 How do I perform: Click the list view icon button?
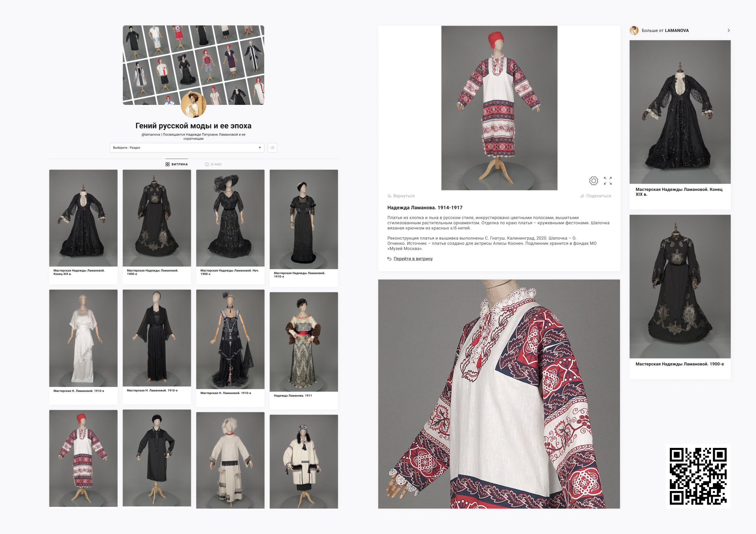(272, 148)
